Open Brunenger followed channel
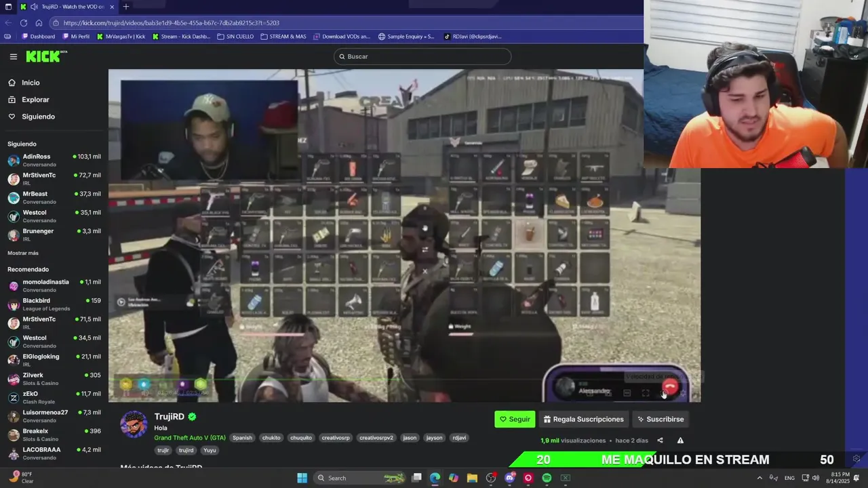 (54, 235)
